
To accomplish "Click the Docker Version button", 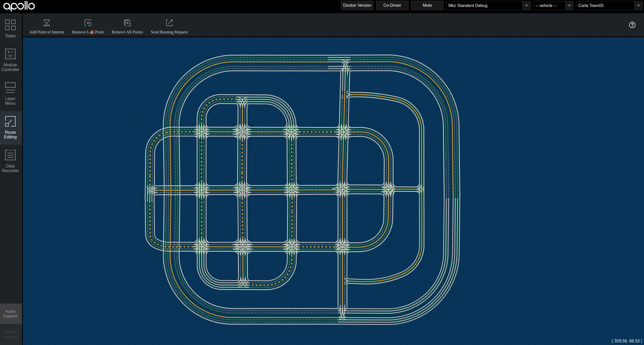I will 357,5.
